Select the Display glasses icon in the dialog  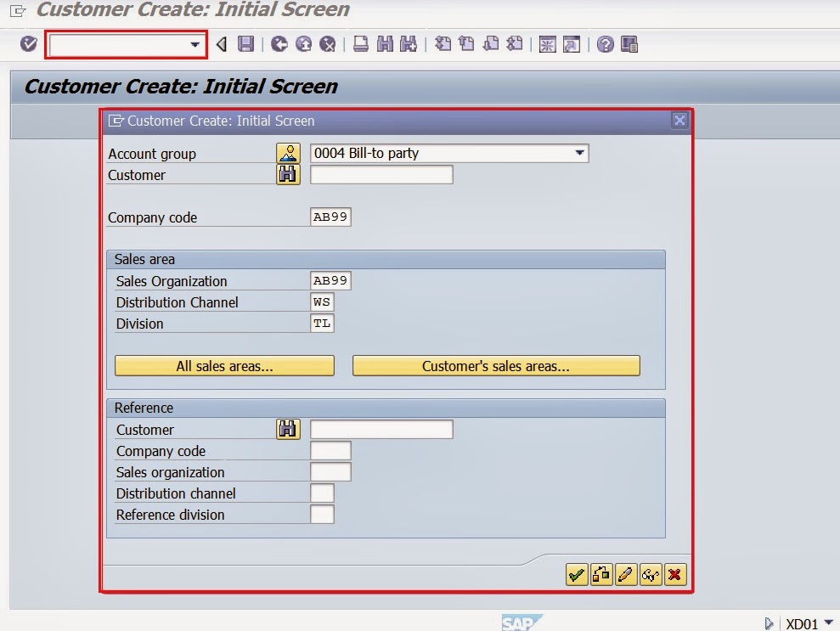(x=651, y=575)
